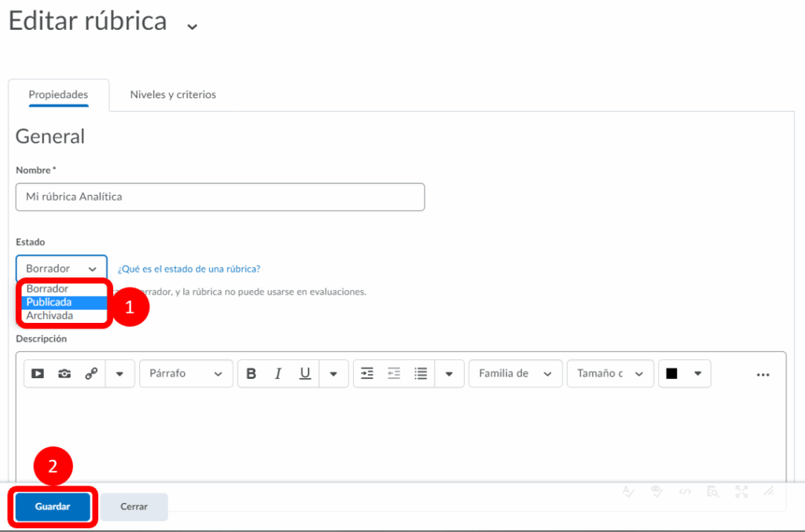Toggle italic text formatting
The height and width of the screenshot is (532, 805).
278,374
